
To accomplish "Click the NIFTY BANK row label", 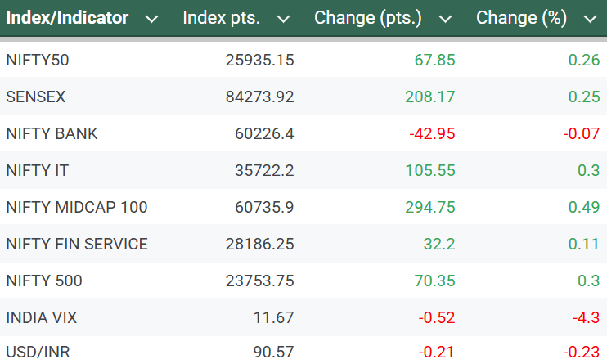I will point(52,133).
